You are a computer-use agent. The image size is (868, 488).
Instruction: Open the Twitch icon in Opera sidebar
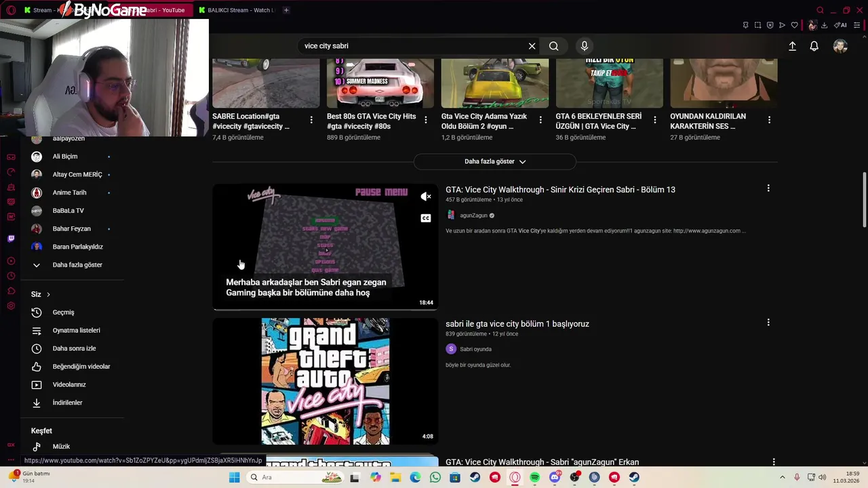coord(11,239)
